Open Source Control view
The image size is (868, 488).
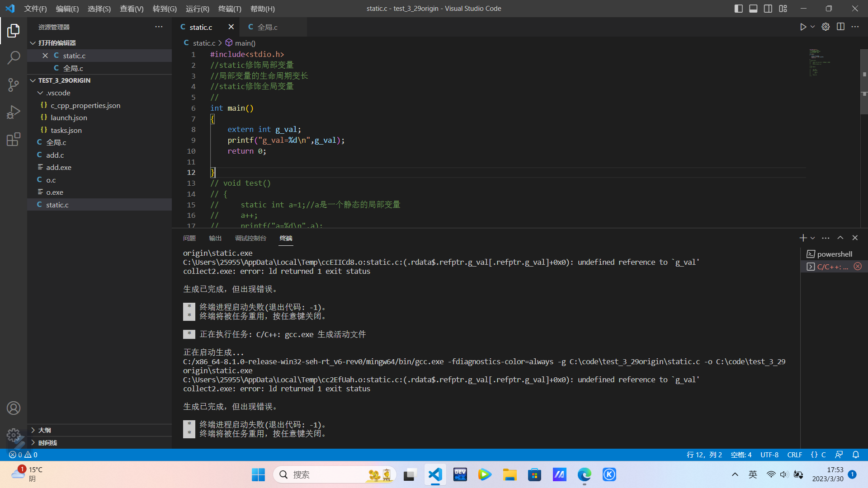tap(14, 85)
